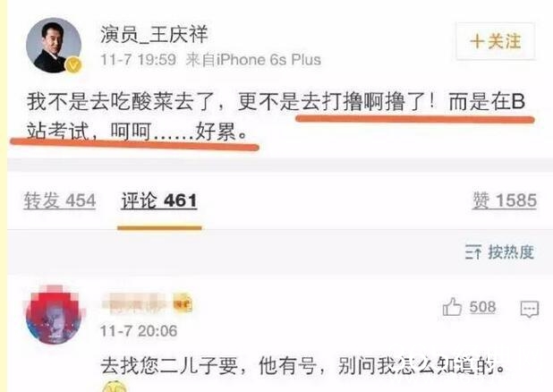Click the 来自iPhone 6s Plus source text
The height and width of the screenshot is (392, 553).
[253, 60]
